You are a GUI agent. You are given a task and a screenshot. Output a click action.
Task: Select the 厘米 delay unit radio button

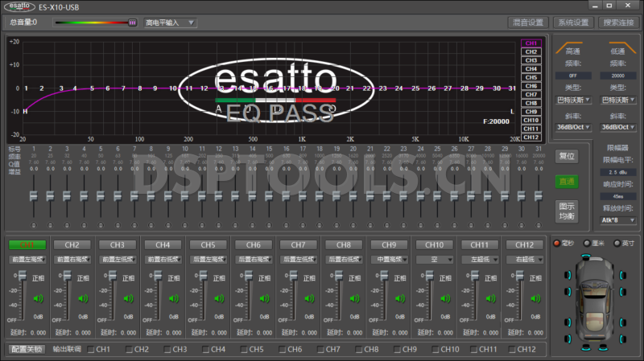[587, 244]
